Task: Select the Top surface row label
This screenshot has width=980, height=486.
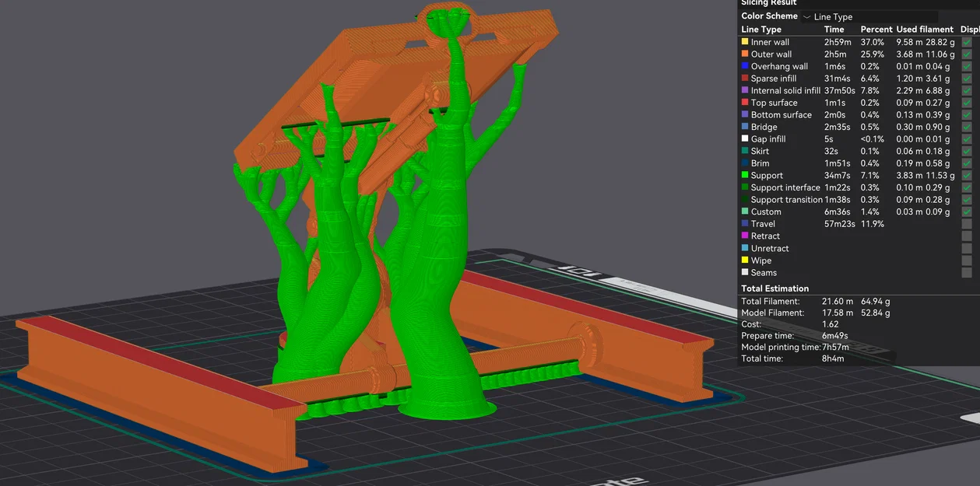Action: [x=774, y=103]
